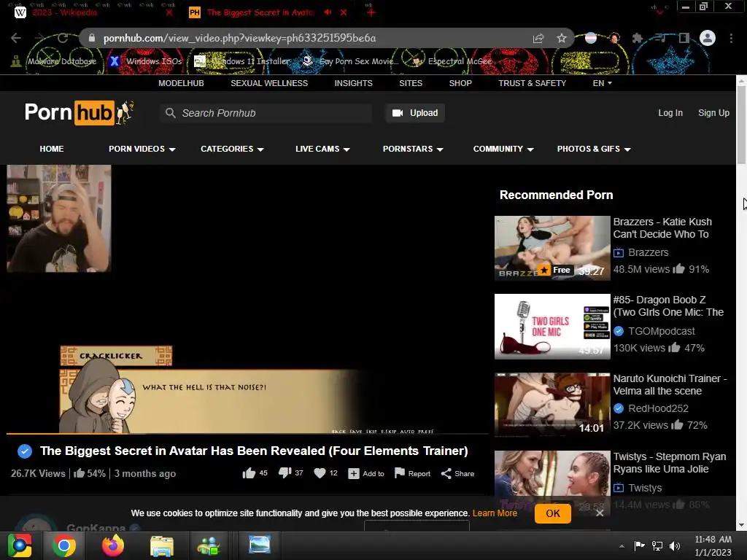This screenshot has width=747, height=560.
Task: Click the Upload button
Action: [x=415, y=113]
